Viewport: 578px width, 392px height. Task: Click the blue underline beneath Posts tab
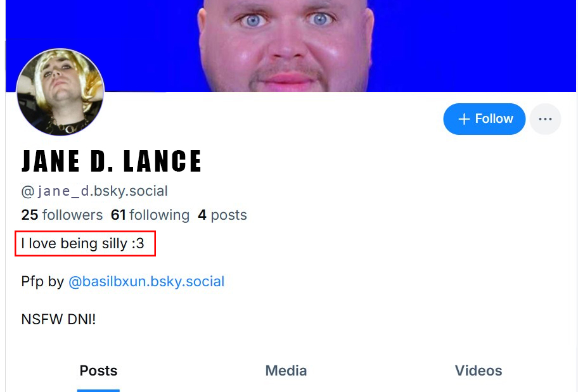[98, 391]
